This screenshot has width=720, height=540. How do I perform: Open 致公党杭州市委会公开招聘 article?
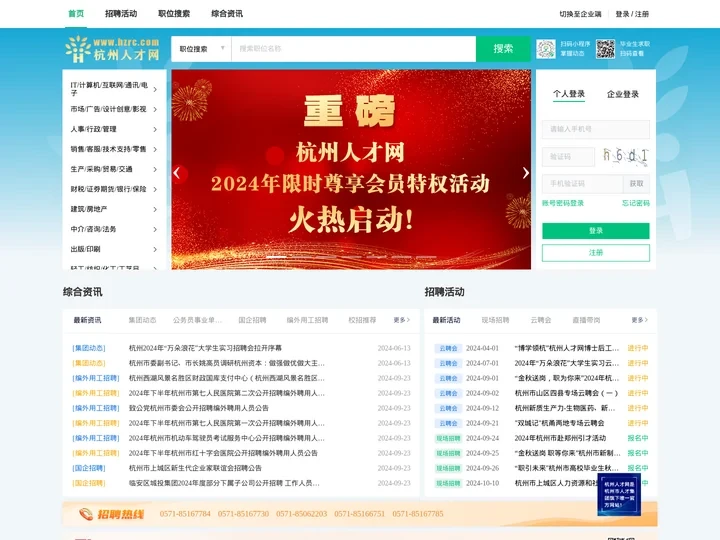[199, 408]
